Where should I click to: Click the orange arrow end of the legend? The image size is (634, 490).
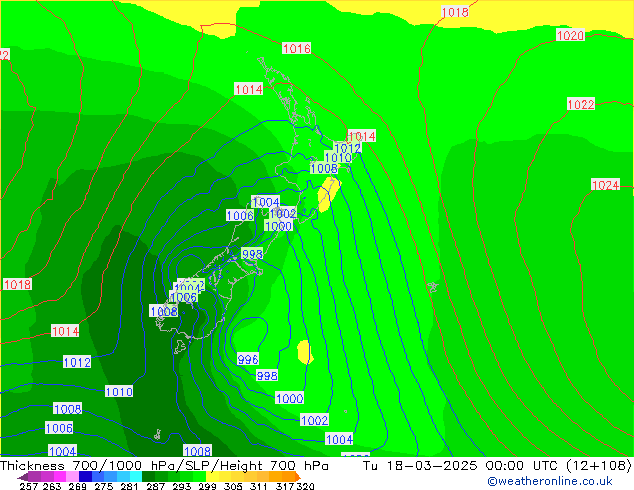coord(298,476)
